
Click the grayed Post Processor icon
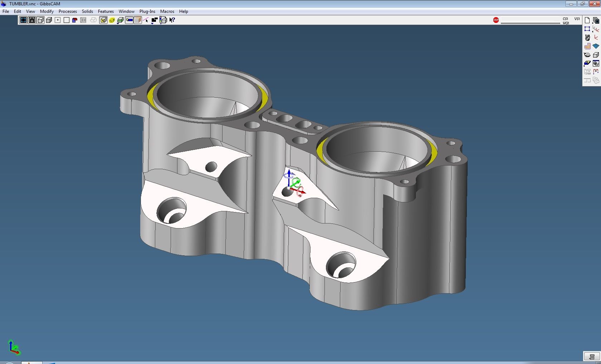point(587,72)
